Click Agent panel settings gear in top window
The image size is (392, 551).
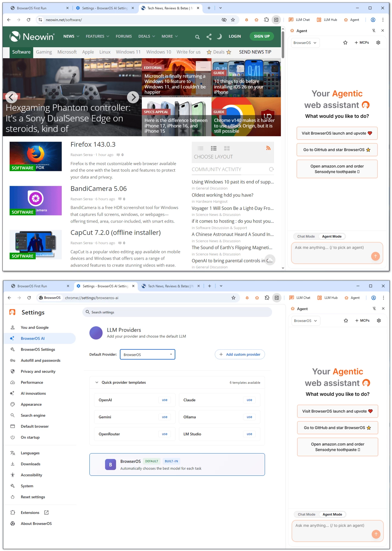click(378, 43)
